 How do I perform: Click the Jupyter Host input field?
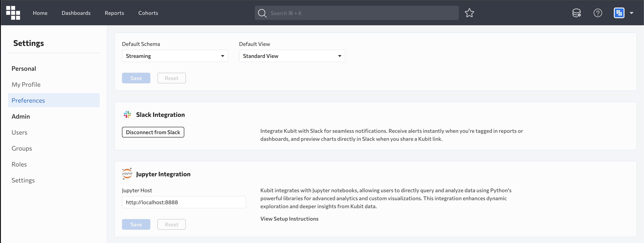184,202
